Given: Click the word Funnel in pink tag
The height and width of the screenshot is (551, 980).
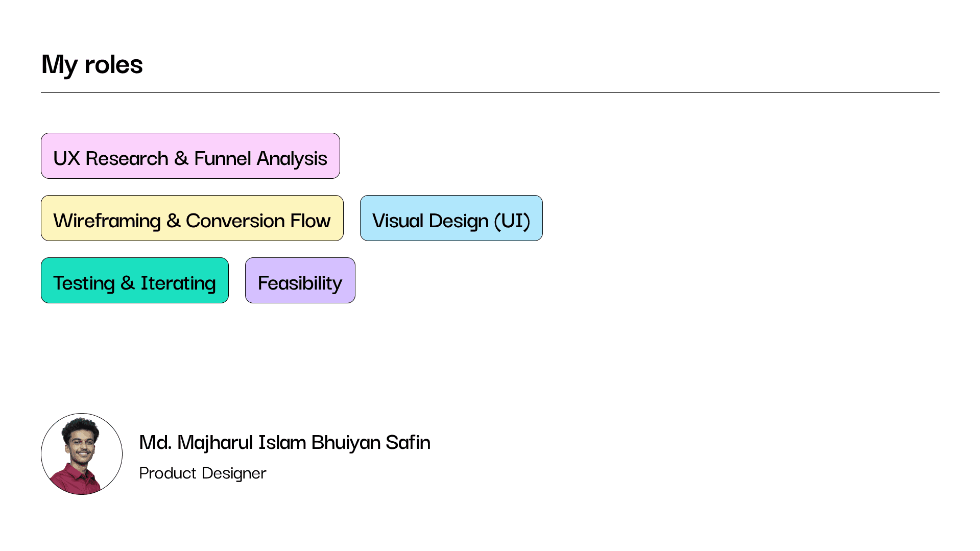Looking at the screenshot, I should click(223, 158).
